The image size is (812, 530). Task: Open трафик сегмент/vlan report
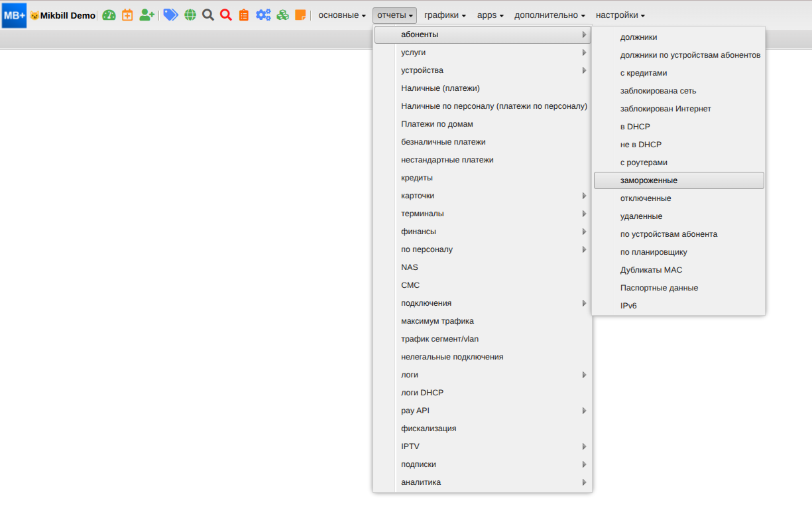coord(483,339)
